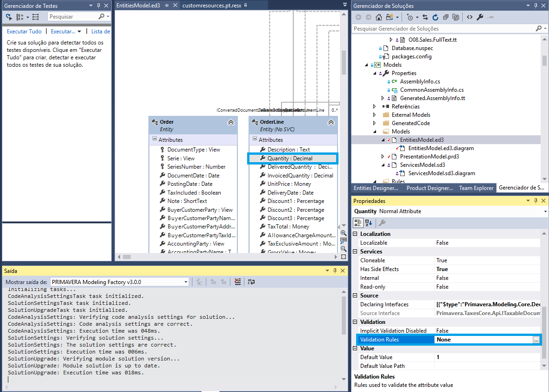This screenshot has width=549, height=392.
Task: Click the Validation Rules ellipsis button
Action: [x=536, y=340]
